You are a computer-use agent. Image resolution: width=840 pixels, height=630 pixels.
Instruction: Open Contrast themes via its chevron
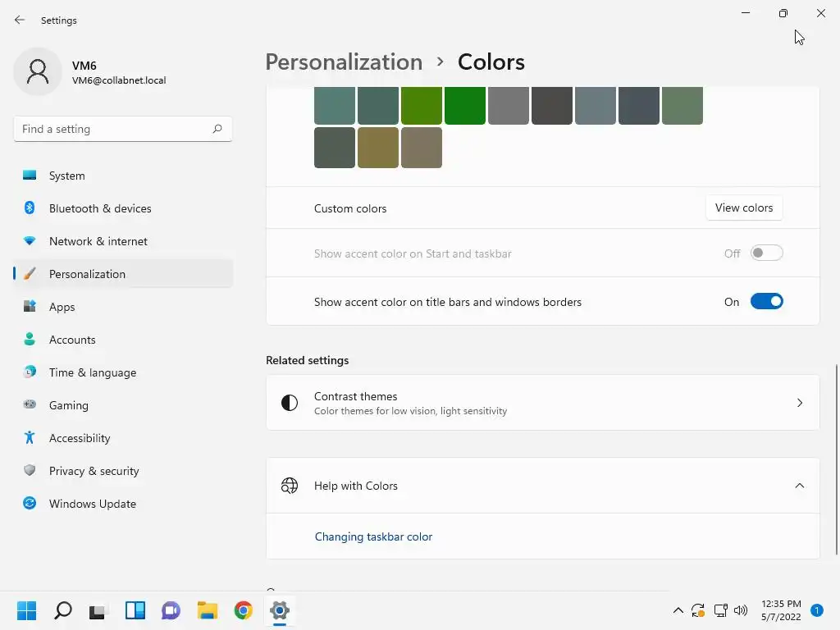(x=799, y=402)
